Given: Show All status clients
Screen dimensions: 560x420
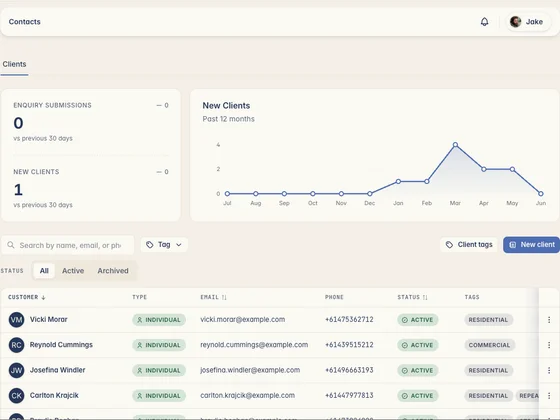Looking at the screenshot, I should pyautogui.click(x=44, y=271).
